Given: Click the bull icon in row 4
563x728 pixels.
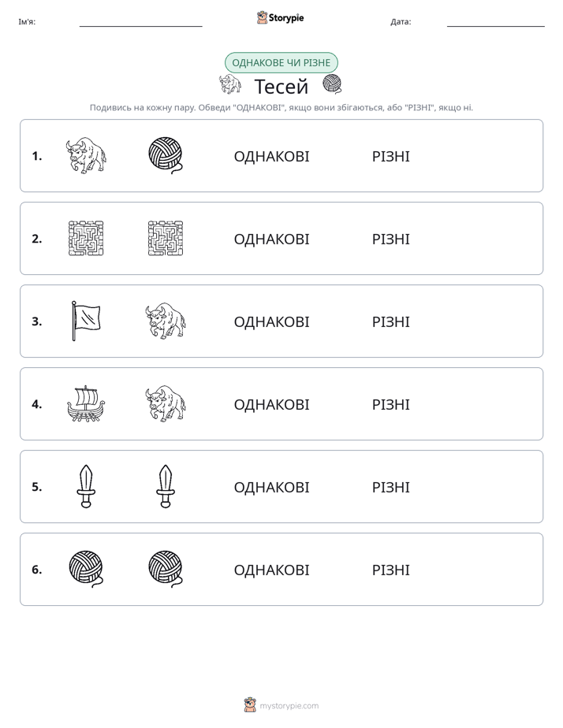Looking at the screenshot, I should [x=166, y=403].
